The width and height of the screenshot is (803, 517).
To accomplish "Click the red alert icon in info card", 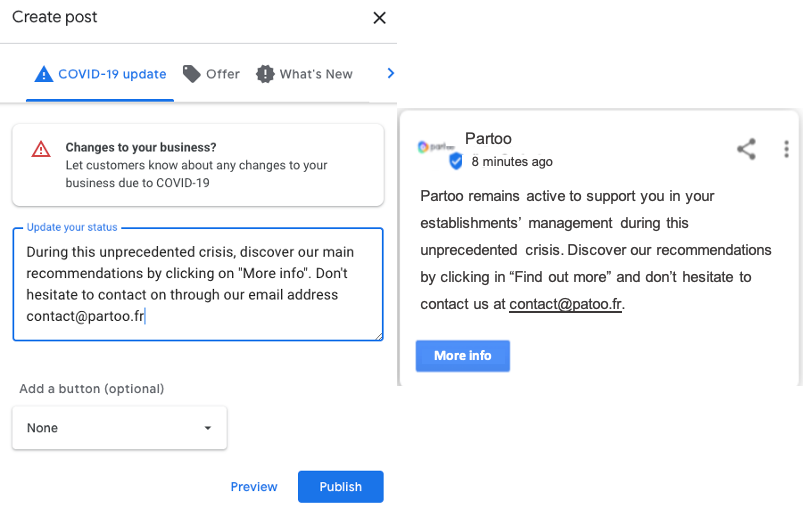I will click(x=41, y=149).
